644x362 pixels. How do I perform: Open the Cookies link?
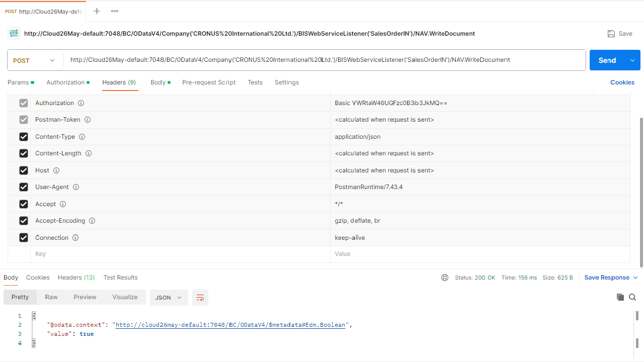tap(622, 82)
